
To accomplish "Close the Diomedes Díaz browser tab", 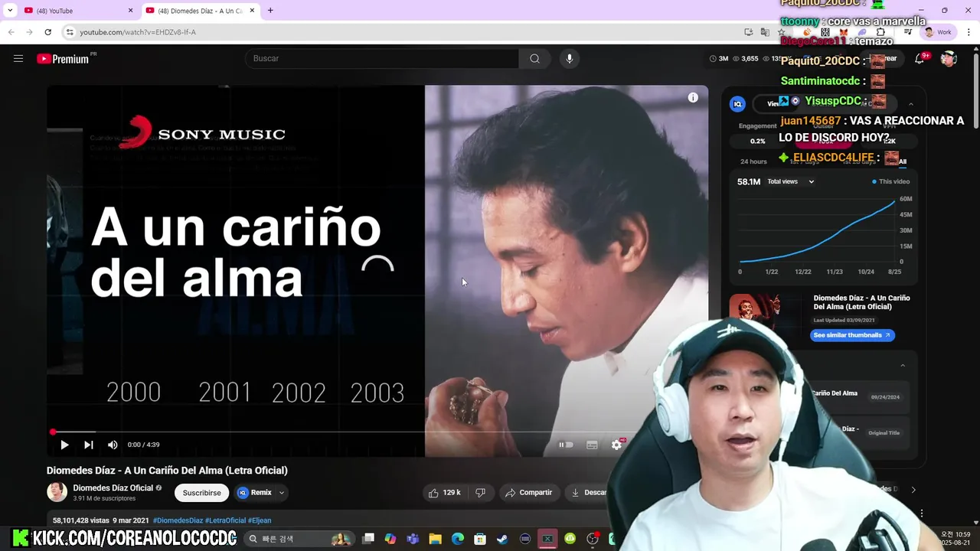I will pos(252,11).
